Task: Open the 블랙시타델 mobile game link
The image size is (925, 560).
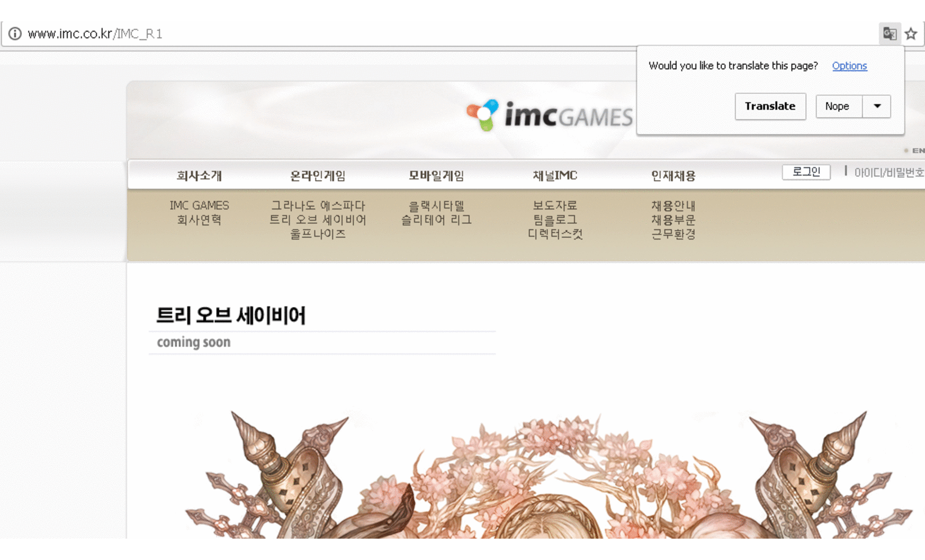Action: [436, 206]
